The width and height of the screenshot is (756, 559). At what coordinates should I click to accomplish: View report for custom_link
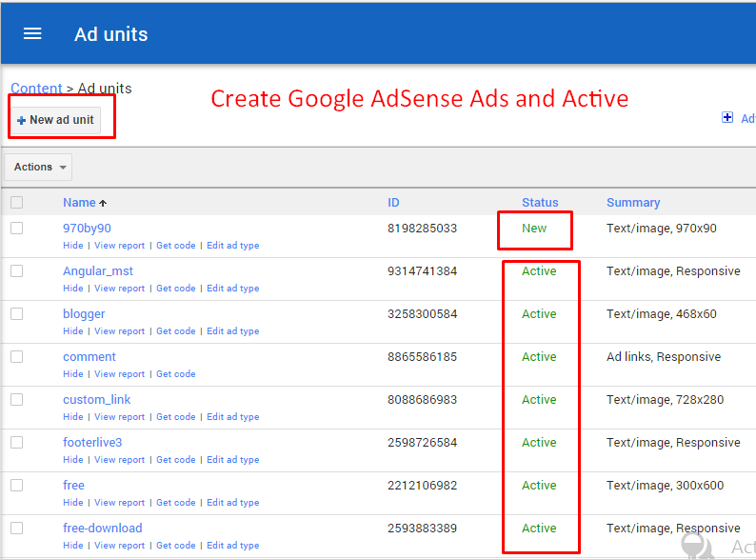[x=120, y=417]
